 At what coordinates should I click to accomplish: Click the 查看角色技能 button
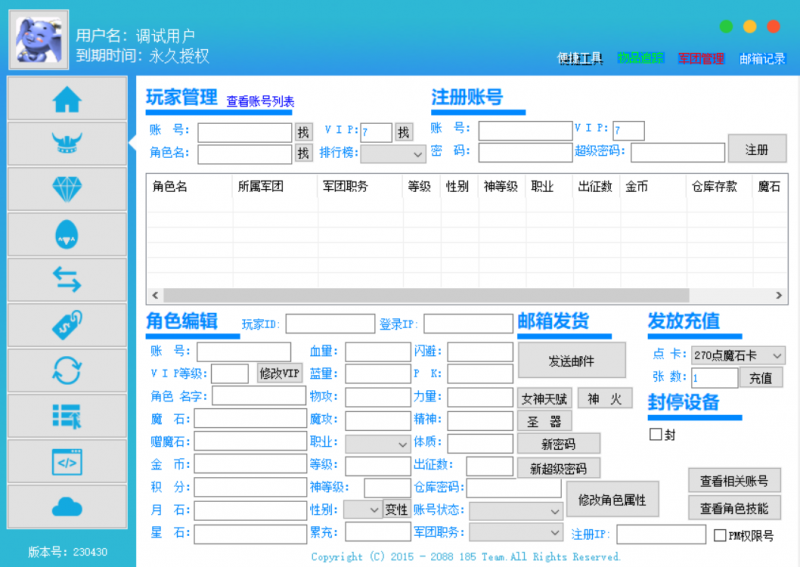pyautogui.click(x=734, y=508)
